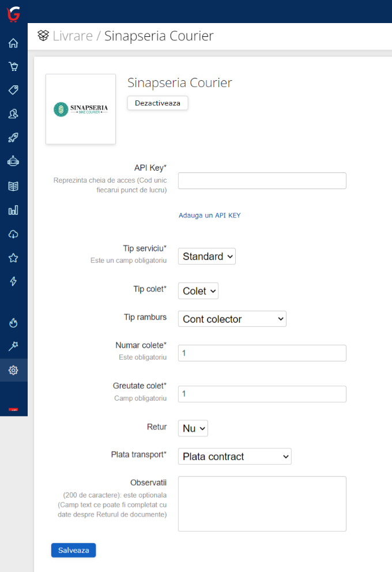Expand the Tip ramburs Cont colector dropdown
The width and height of the screenshot is (392, 572).
(232, 319)
